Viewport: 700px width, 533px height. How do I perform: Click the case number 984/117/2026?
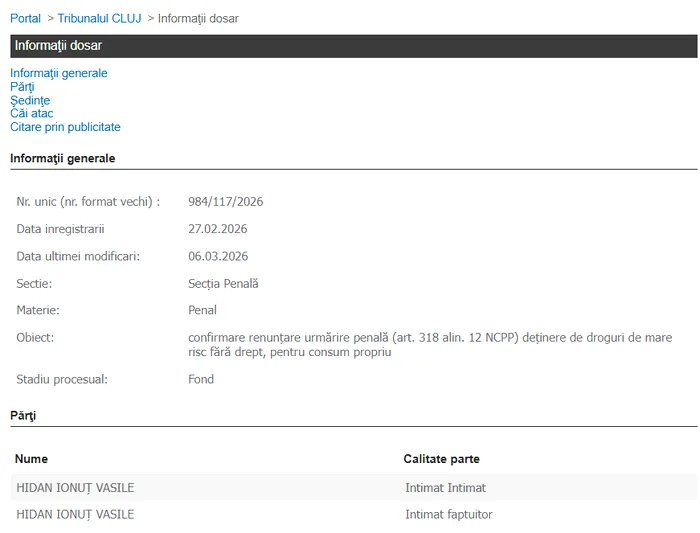[225, 202]
